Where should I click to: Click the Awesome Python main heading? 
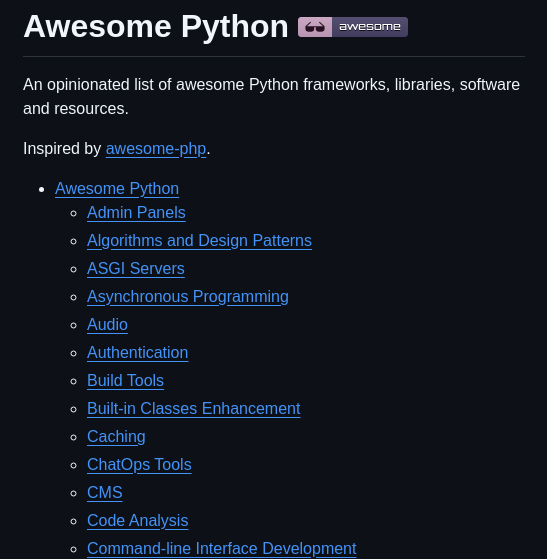[156, 27]
